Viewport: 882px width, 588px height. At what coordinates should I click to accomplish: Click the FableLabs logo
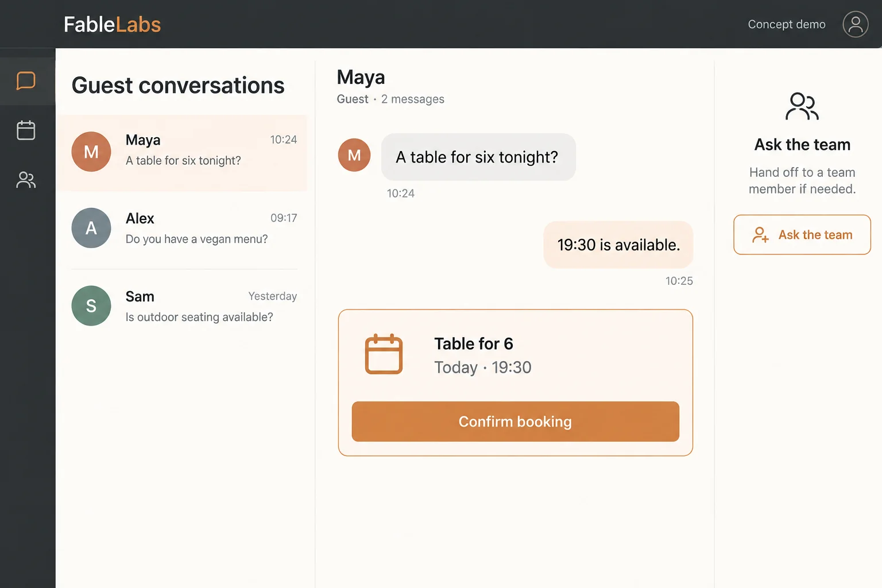(112, 24)
